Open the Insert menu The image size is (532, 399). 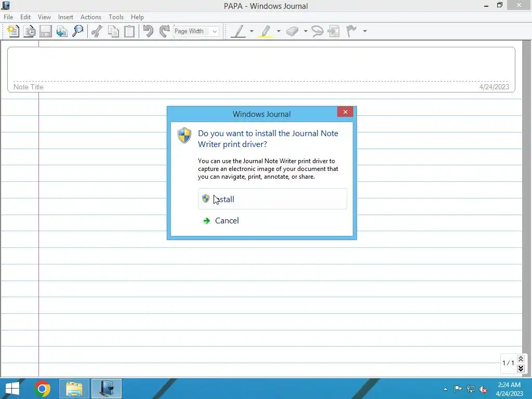65,17
